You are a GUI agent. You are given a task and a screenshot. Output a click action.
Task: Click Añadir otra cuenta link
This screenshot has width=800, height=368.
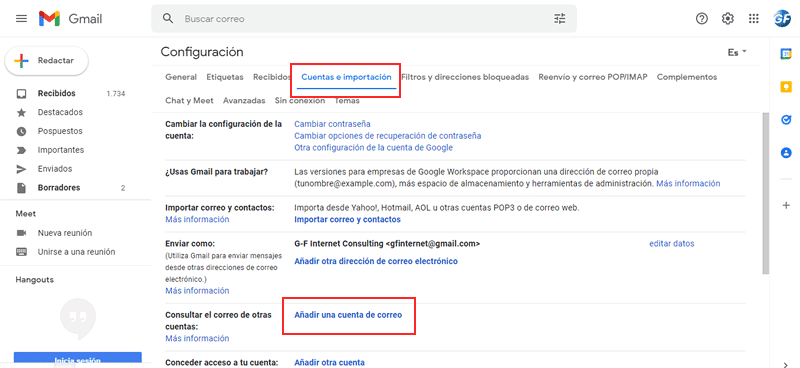[330, 362]
